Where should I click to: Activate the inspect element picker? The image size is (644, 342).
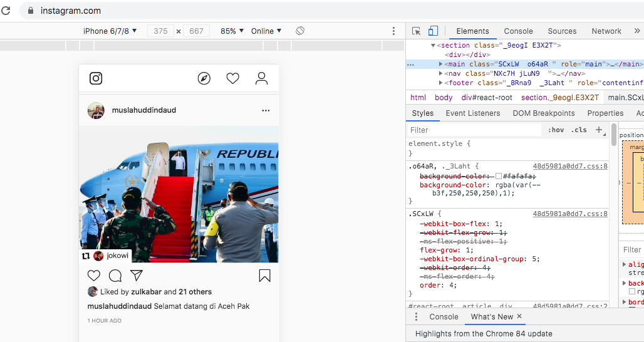[x=417, y=31]
